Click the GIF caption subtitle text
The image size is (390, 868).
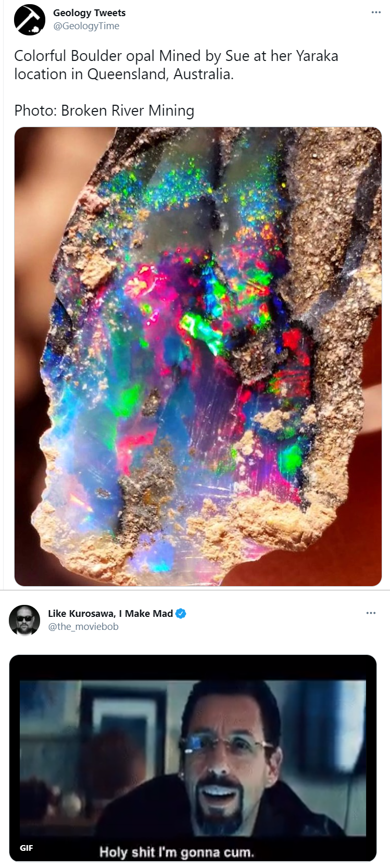point(177,852)
